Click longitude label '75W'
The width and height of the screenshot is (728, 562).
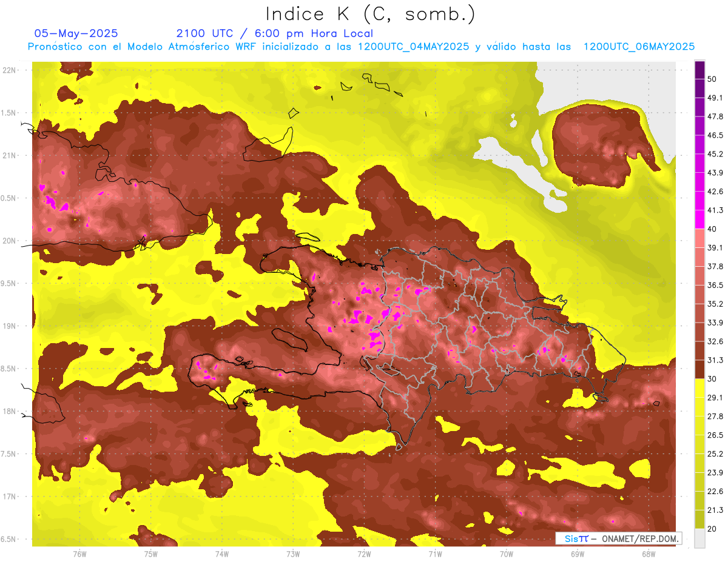pyautogui.click(x=151, y=555)
